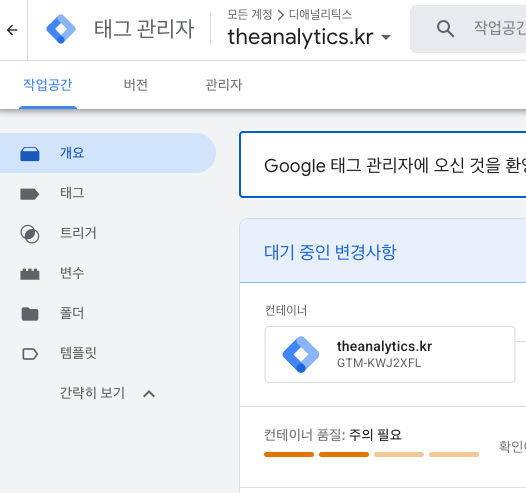Click the 폴더 folder icon in sidebar
The image size is (526, 493).
pos(30,314)
